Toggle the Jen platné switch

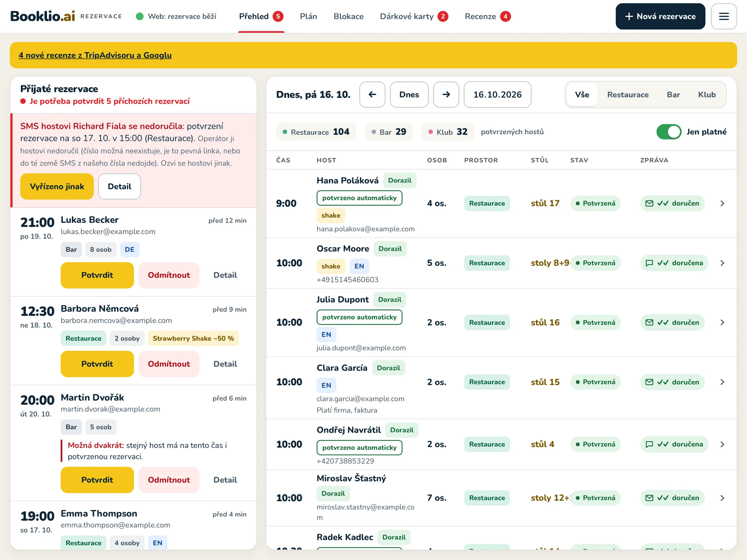click(x=669, y=132)
